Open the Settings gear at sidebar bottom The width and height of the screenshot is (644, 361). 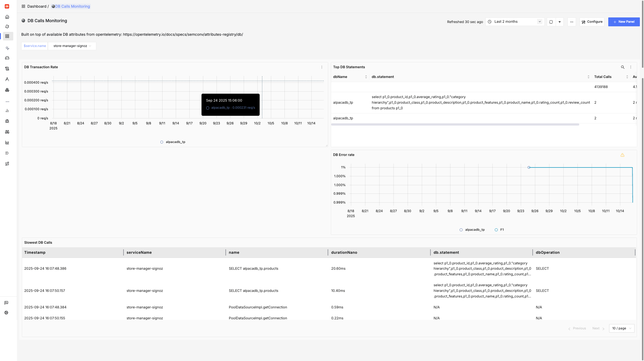(x=6, y=313)
